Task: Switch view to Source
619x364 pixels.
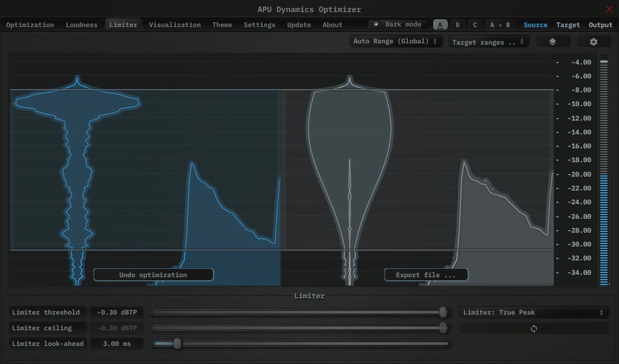Action: pos(535,25)
